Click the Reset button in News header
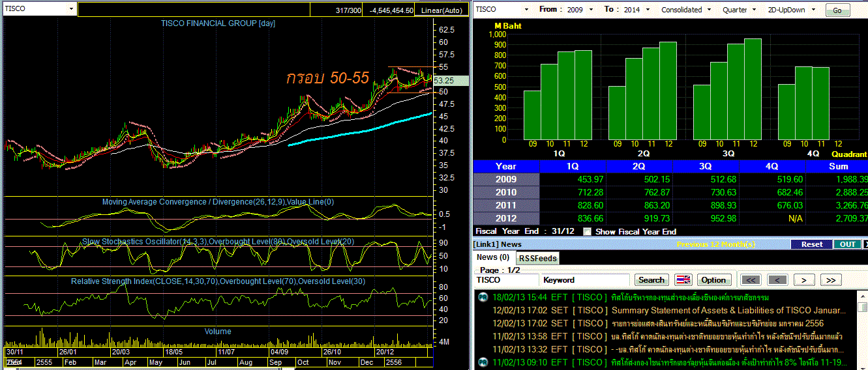The height and width of the screenshot is (370, 868). 812,244
